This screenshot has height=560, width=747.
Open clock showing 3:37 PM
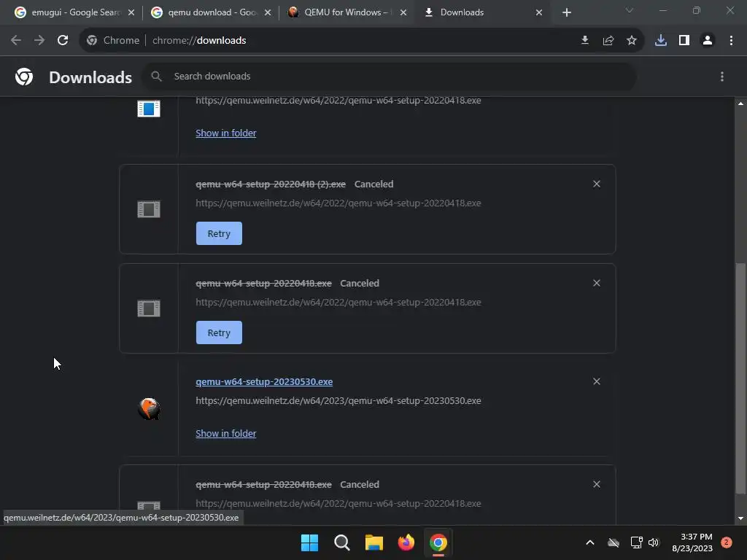[x=692, y=542]
